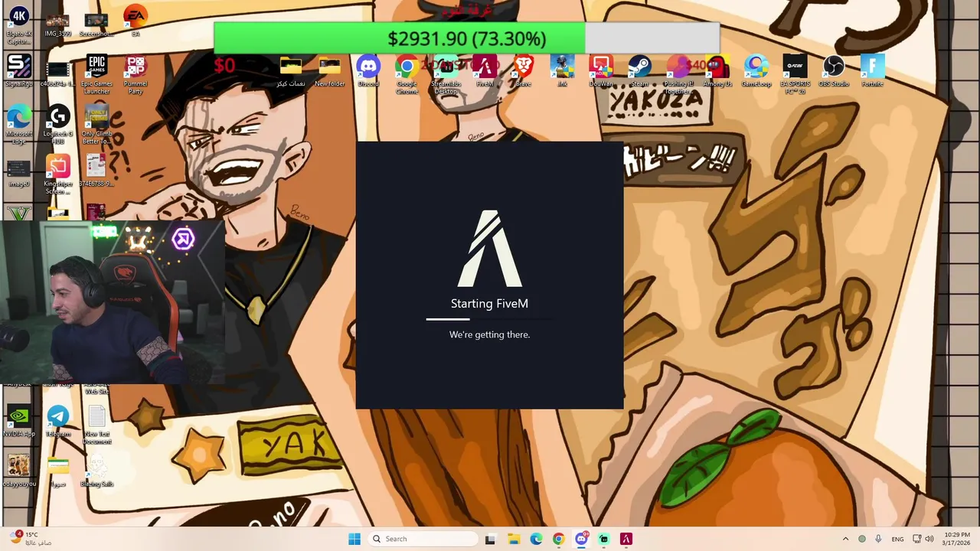Click the FiveM logo in loading window
The height and width of the screenshot is (551, 980).
click(490, 249)
